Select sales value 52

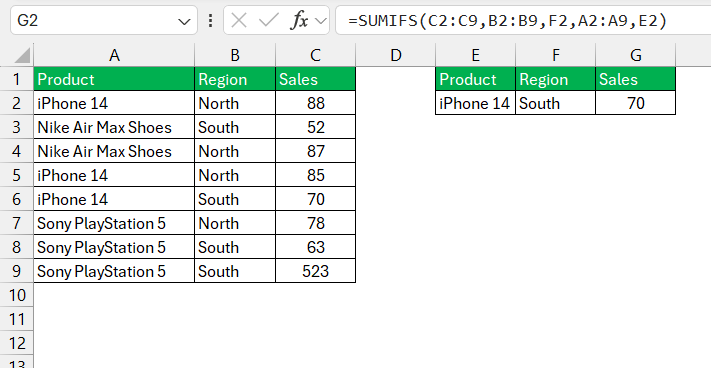(316, 127)
